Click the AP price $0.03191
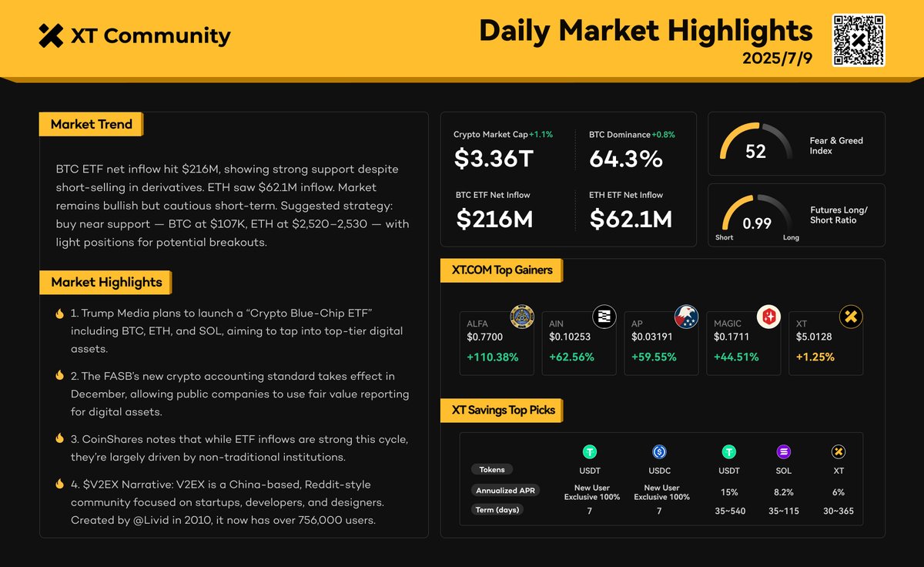The width and height of the screenshot is (924, 567). (652, 337)
